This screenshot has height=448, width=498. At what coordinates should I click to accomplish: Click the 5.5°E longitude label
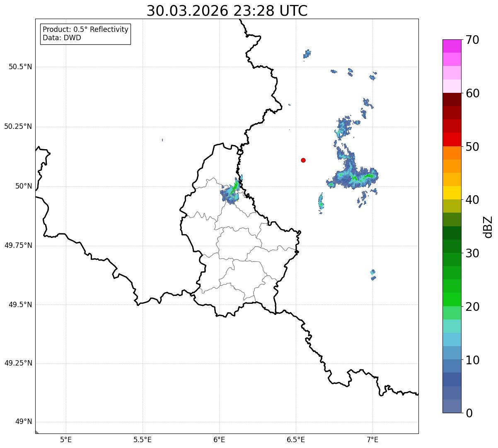point(143,439)
